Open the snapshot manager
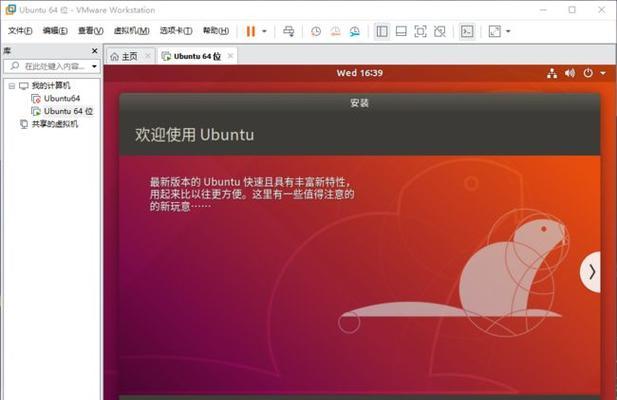Image resolution: width=617 pixels, height=400 pixels. 355,31
